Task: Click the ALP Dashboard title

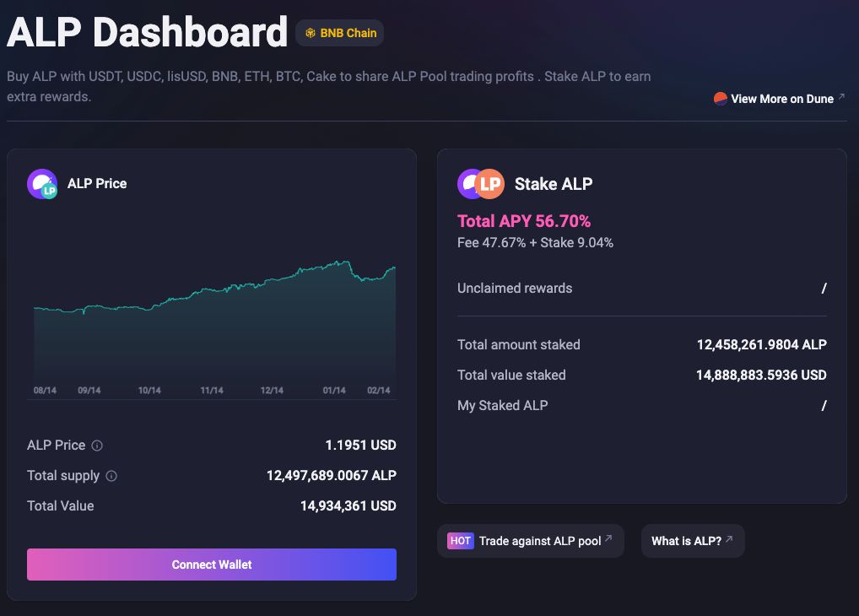Action: (x=146, y=33)
